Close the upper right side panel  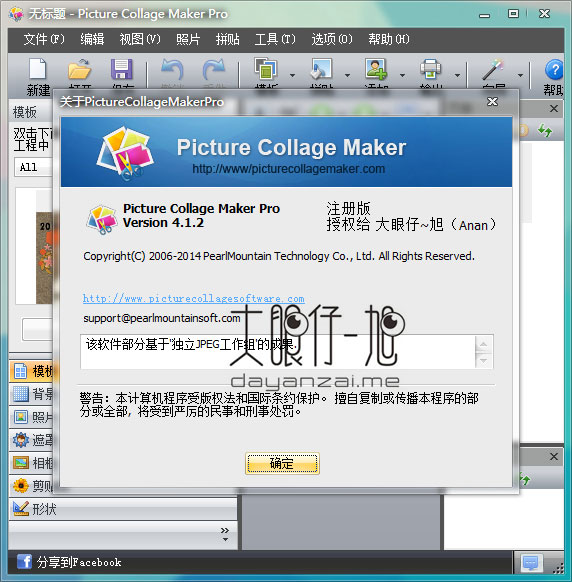(553, 108)
